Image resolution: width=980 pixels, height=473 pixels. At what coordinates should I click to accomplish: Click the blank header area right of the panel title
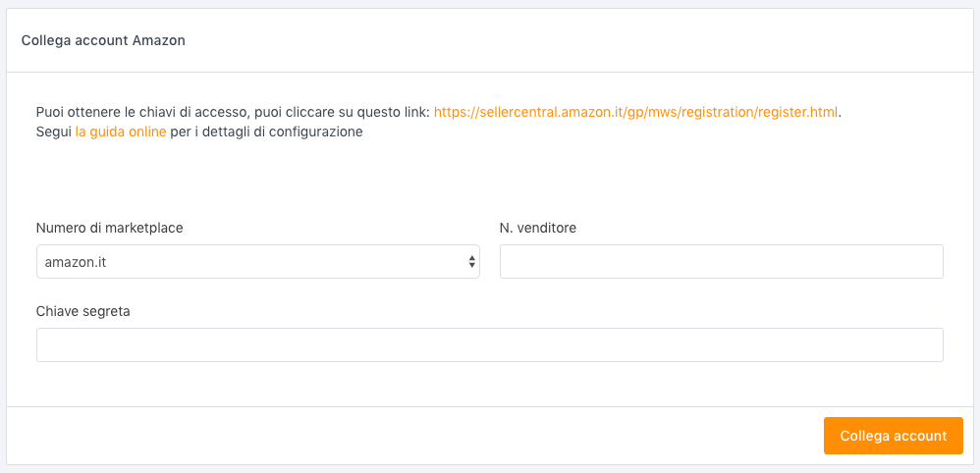click(x=589, y=41)
